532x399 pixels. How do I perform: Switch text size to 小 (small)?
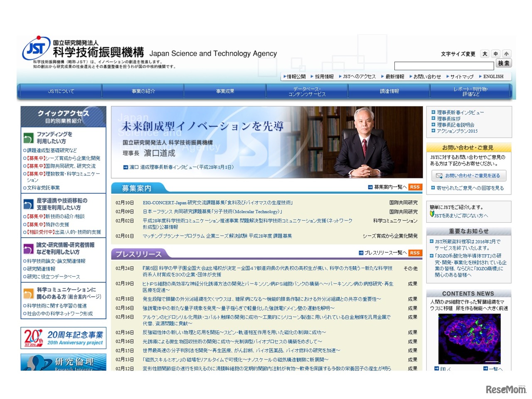pyautogui.click(x=506, y=54)
